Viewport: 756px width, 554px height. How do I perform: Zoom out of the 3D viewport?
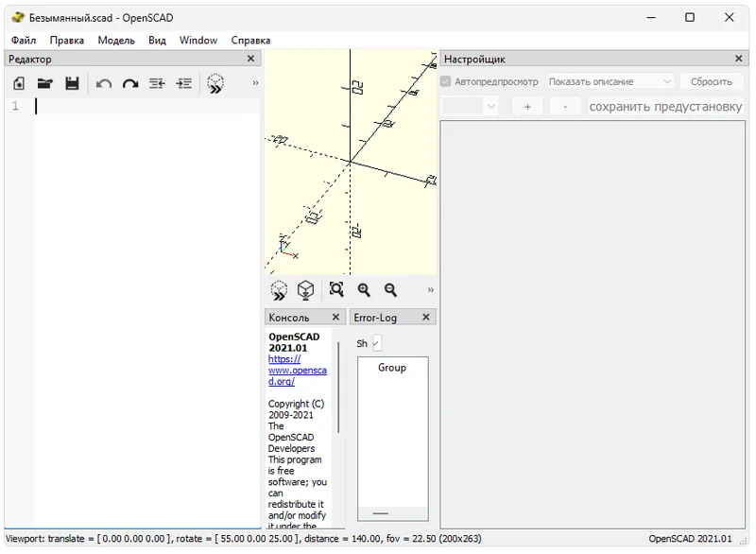(390, 289)
